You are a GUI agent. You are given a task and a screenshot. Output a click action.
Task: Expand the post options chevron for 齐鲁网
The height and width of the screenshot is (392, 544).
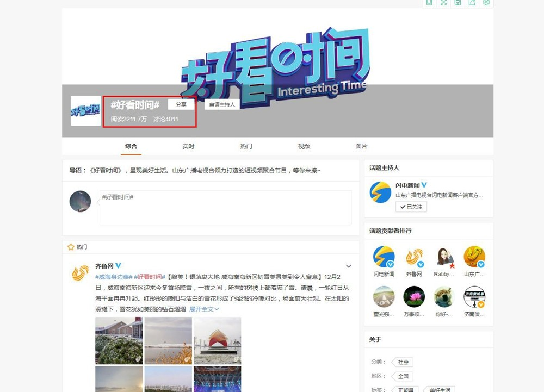pyautogui.click(x=349, y=266)
